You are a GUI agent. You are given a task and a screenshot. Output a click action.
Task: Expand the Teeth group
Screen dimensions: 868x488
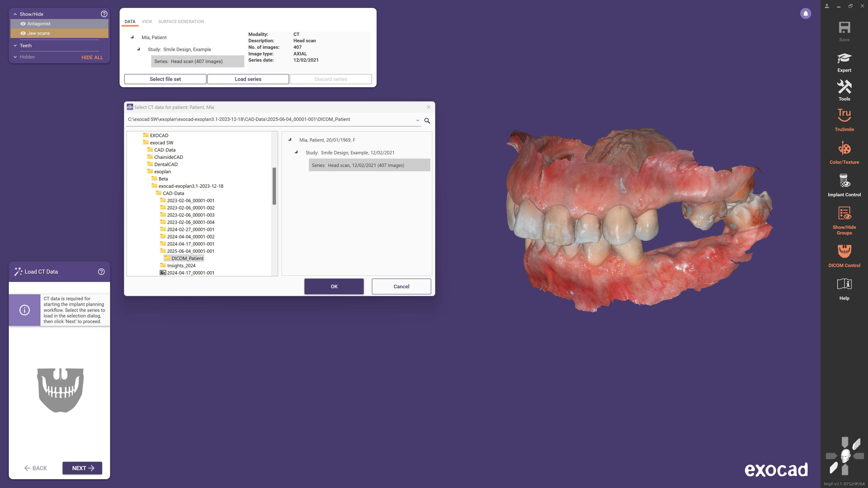[15, 45]
